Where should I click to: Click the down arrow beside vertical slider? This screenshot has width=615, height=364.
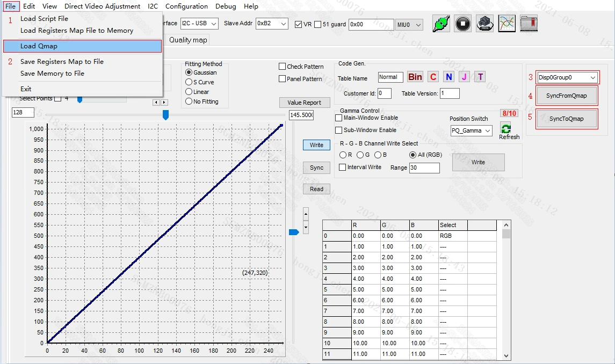[306, 227]
